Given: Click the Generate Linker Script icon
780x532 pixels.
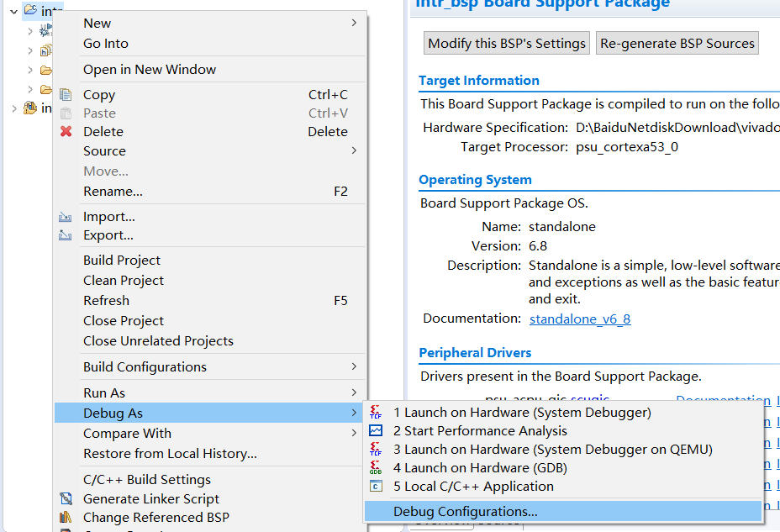Looking at the screenshot, I should pyautogui.click(x=66, y=498).
